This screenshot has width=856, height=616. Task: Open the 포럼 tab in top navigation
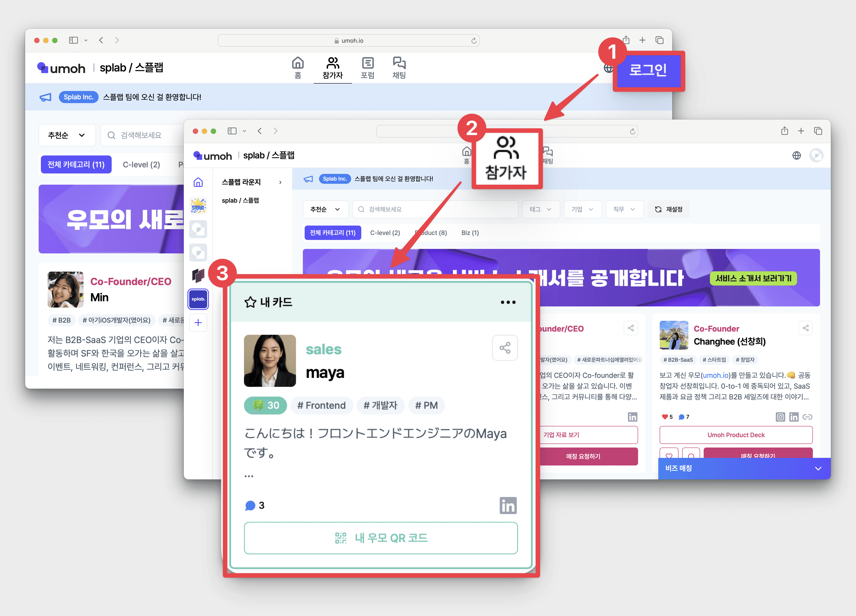367,68
